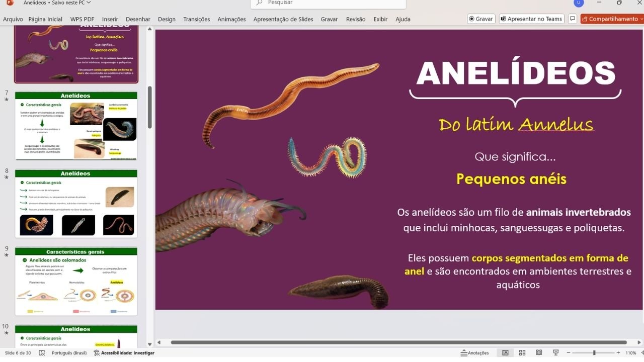644x362 pixels.
Task: Switch to Normal view icon
Action: point(505,353)
